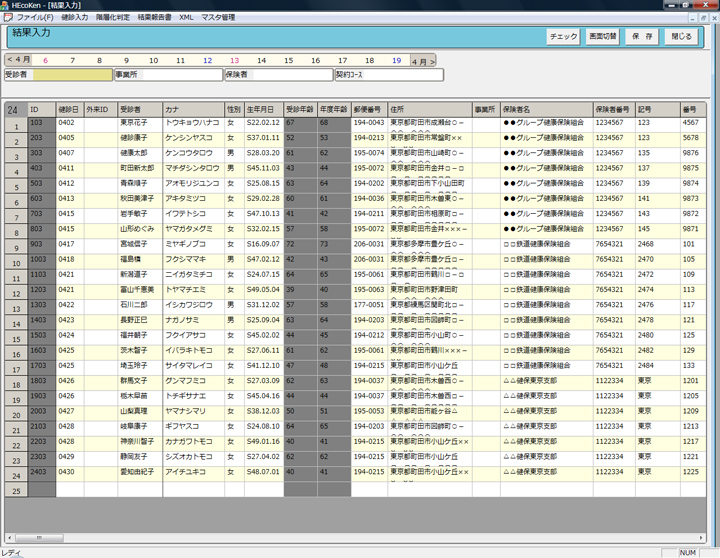Click the HEcoKen application icon in title bar
Image resolution: width=720 pixels, height=558 pixels.
pos(8,6)
